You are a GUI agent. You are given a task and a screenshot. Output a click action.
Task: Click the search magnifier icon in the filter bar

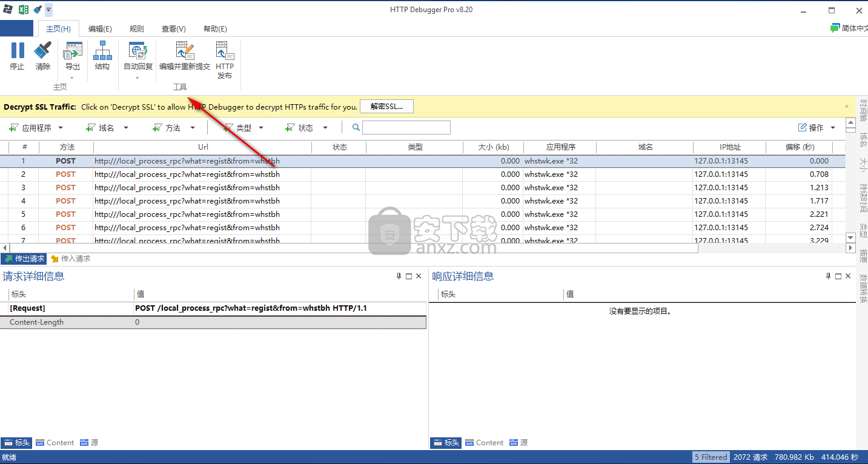356,128
